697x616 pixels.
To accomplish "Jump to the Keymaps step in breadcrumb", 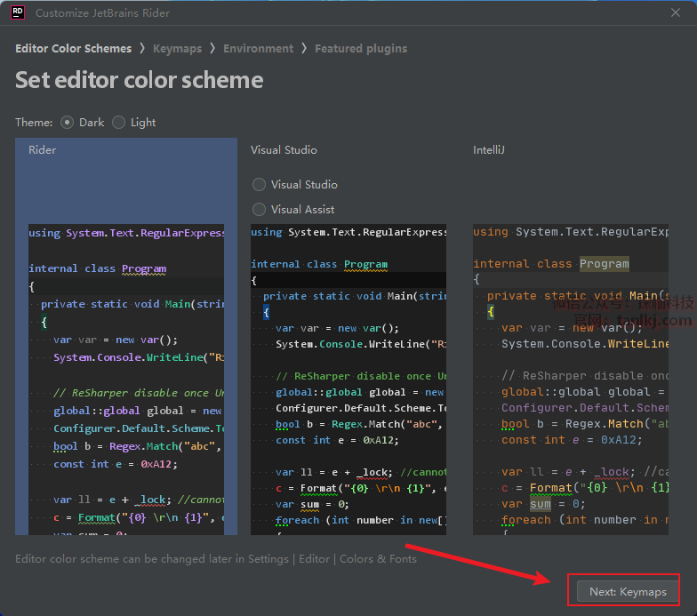I will point(177,49).
